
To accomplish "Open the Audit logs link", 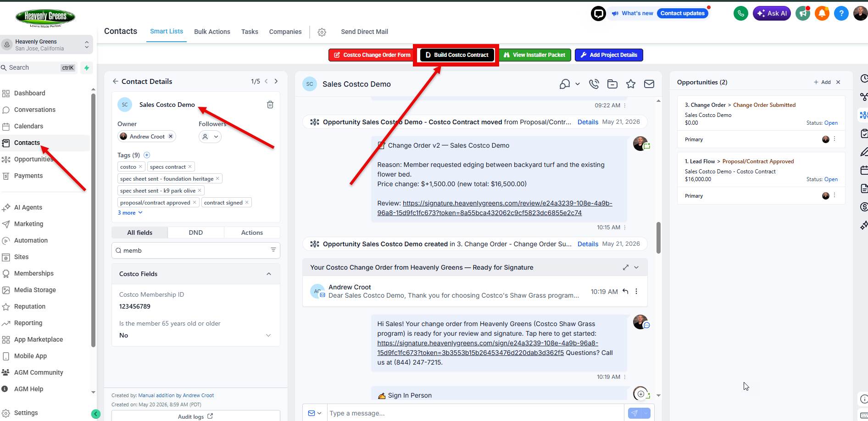I will (x=195, y=416).
